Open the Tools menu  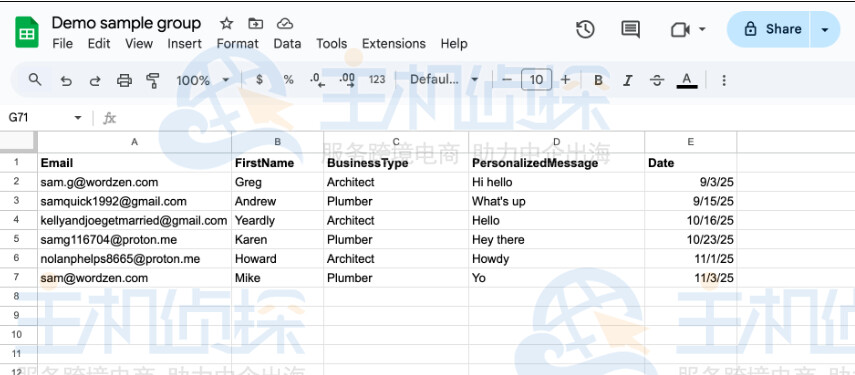(332, 44)
